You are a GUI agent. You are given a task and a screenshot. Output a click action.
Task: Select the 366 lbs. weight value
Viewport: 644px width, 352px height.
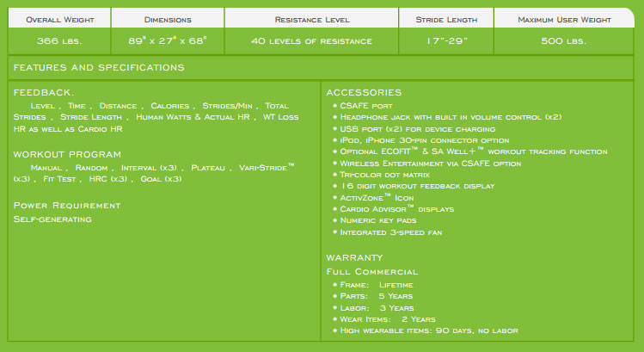click(x=59, y=41)
